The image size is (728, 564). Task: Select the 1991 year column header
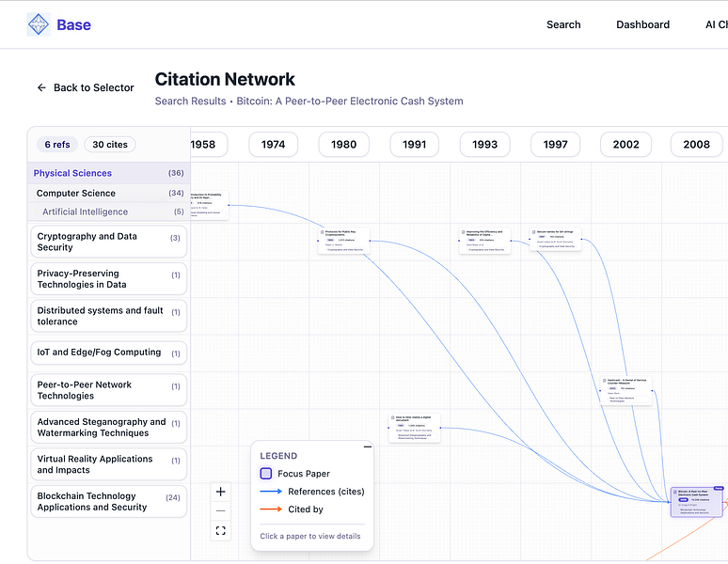click(414, 144)
